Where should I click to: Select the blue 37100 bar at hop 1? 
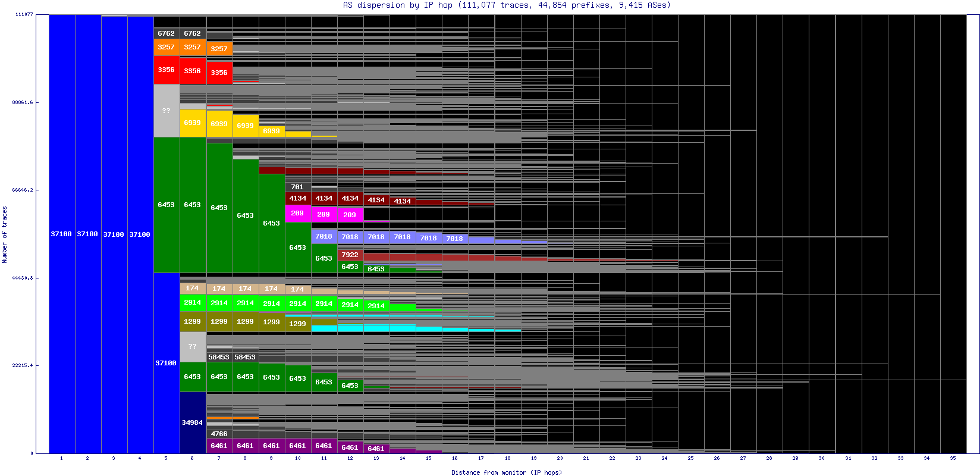pos(62,234)
